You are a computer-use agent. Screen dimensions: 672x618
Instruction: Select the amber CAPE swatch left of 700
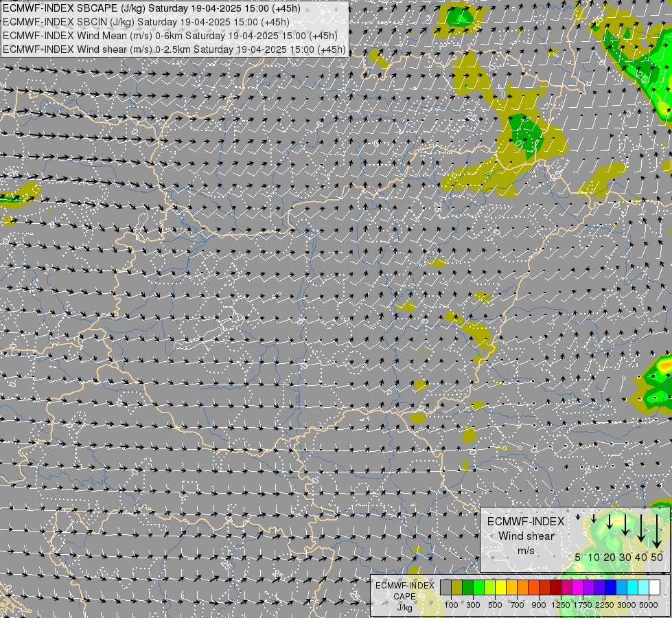pyautogui.click(x=511, y=587)
